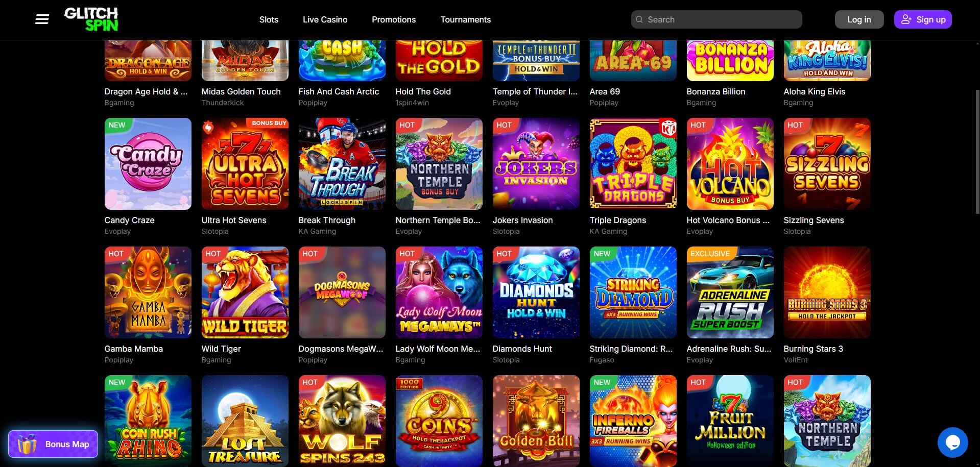980x467 pixels.
Task: Open Ultra Hot Sevens game tile
Action: click(x=245, y=164)
